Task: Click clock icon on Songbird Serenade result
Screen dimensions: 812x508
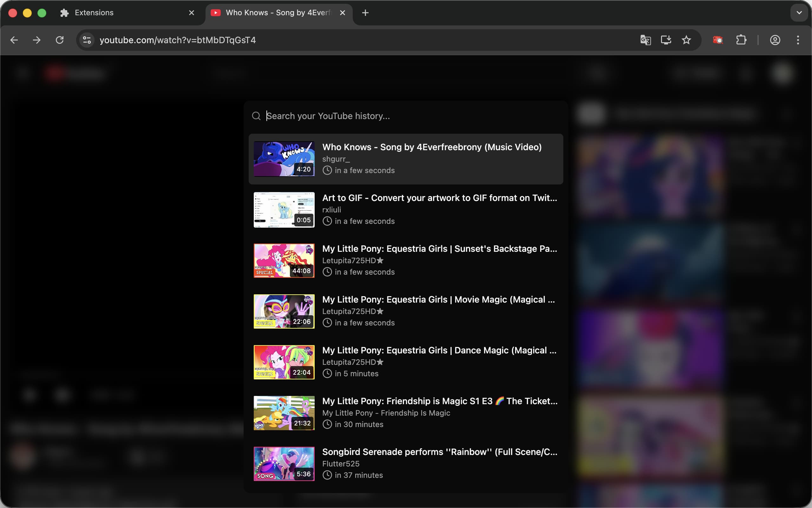Action: coord(327,475)
